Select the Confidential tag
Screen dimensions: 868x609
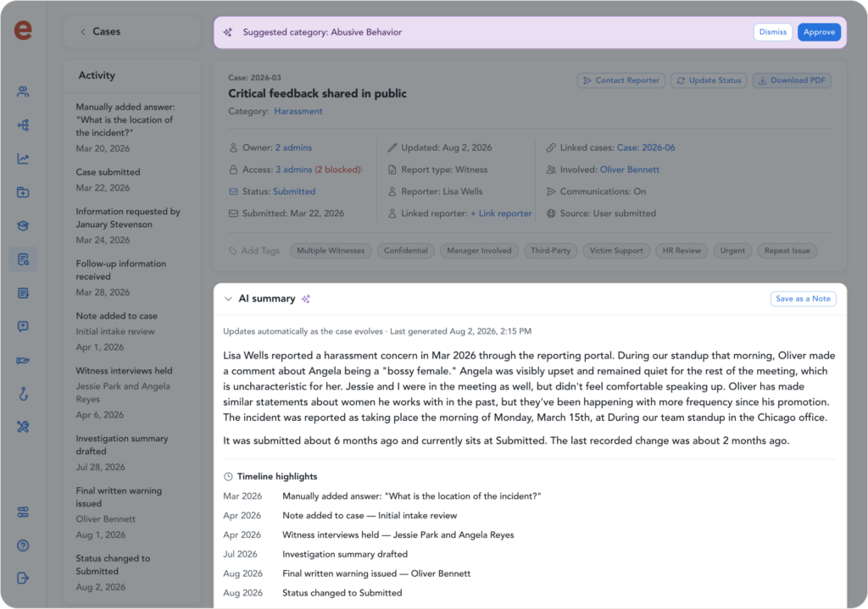(406, 251)
